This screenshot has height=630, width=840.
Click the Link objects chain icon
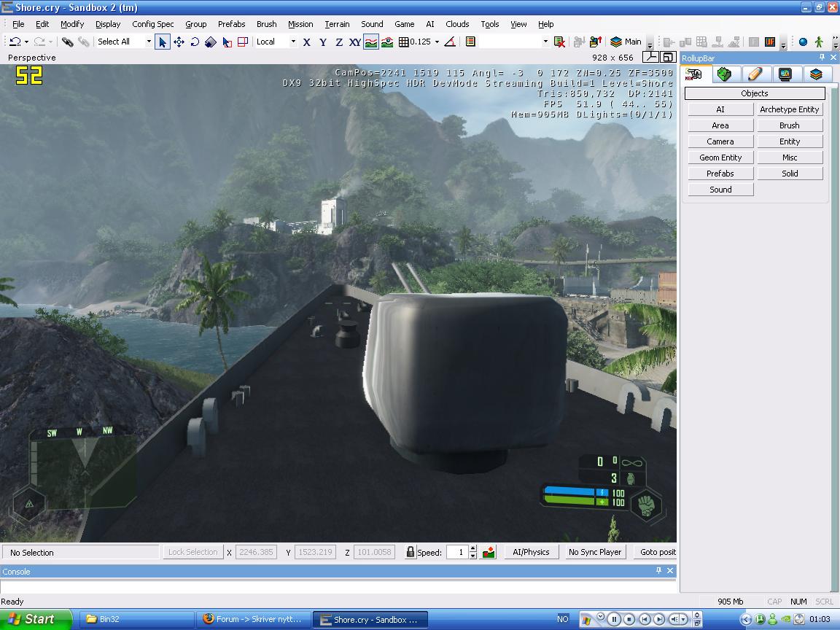[68, 42]
